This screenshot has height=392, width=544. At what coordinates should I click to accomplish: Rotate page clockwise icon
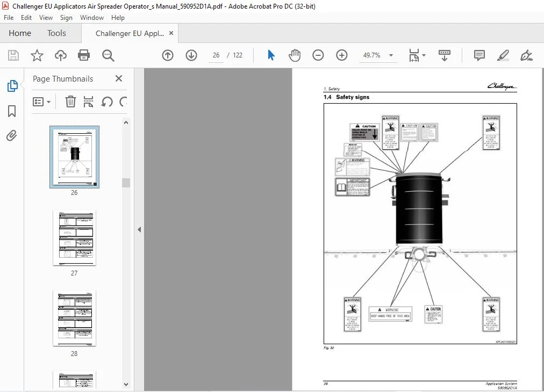(x=124, y=101)
